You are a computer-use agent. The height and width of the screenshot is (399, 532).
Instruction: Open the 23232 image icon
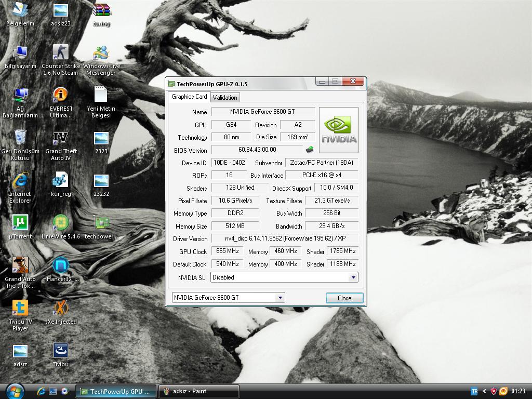(101, 185)
